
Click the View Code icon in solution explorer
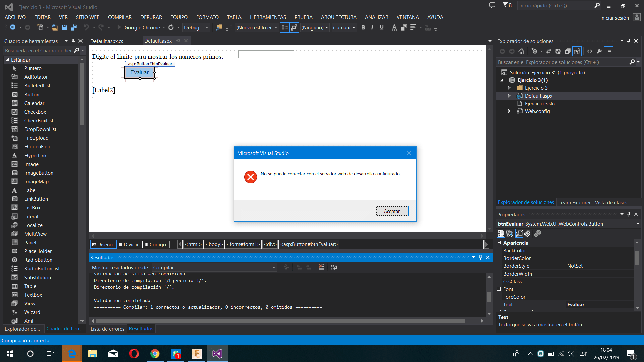point(590,51)
